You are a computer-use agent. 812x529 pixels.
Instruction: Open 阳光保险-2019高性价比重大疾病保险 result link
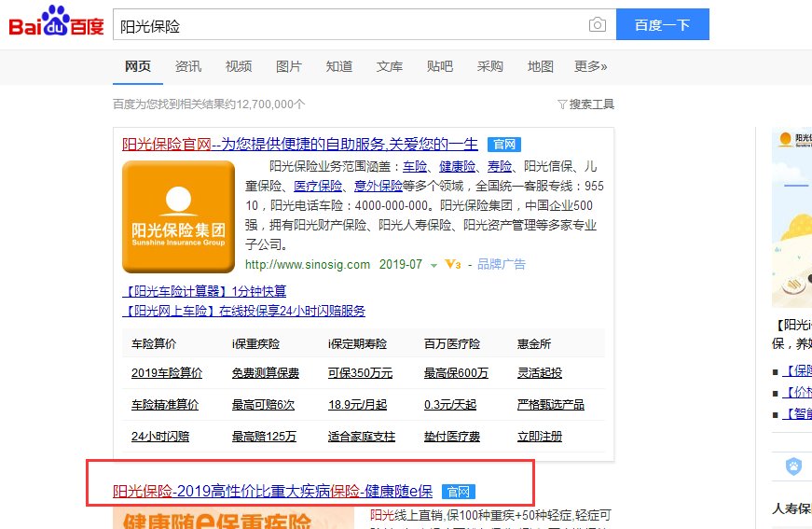pos(273,491)
